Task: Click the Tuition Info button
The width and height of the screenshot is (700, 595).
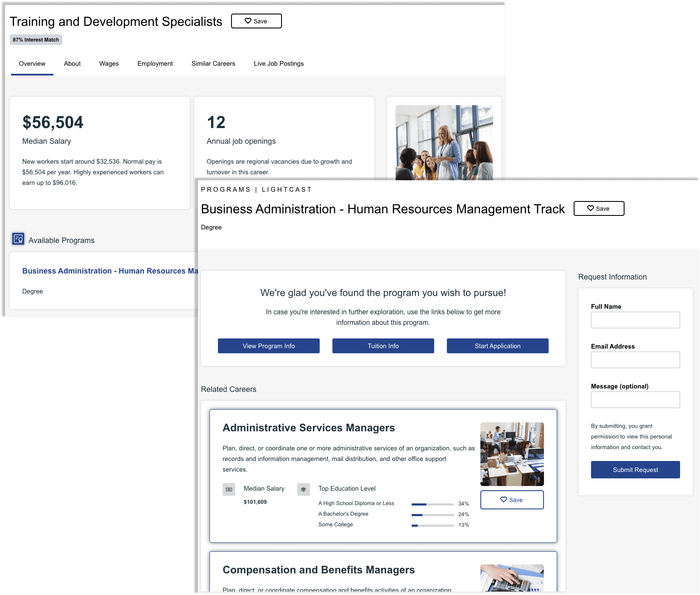Action: [x=383, y=346]
